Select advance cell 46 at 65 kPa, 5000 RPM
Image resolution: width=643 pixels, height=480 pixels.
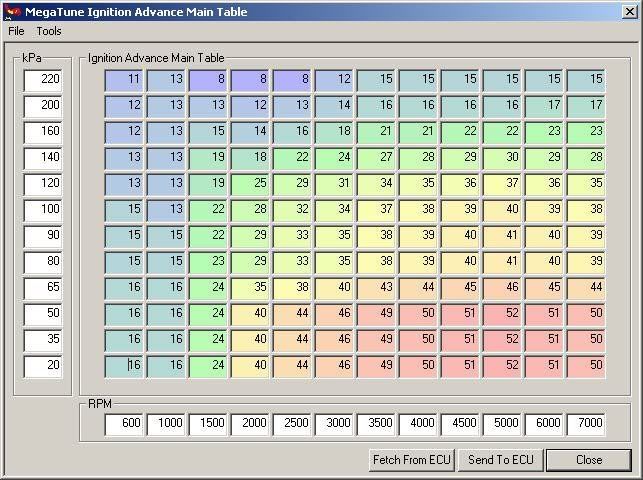coord(502,288)
